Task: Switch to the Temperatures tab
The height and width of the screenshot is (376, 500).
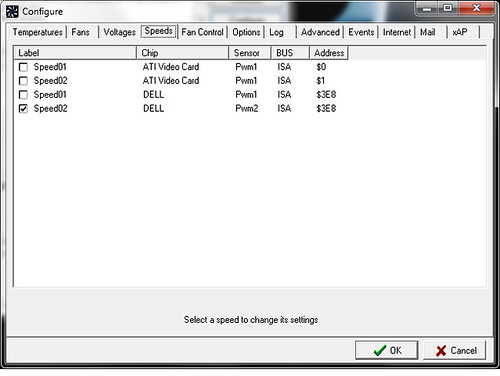Action: coord(38,32)
